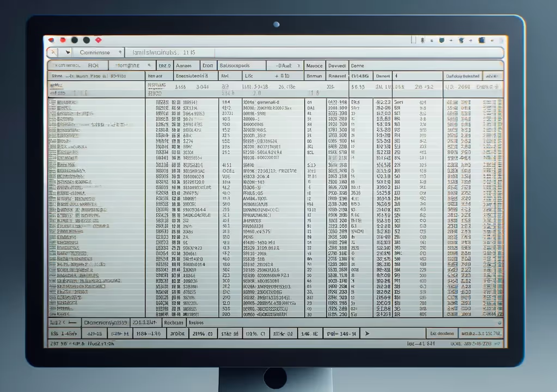Image resolution: width=557 pixels, height=392 pixels.
Task: Click the Dnnent column header
Action: pyautogui.click(x=383, y=76)
